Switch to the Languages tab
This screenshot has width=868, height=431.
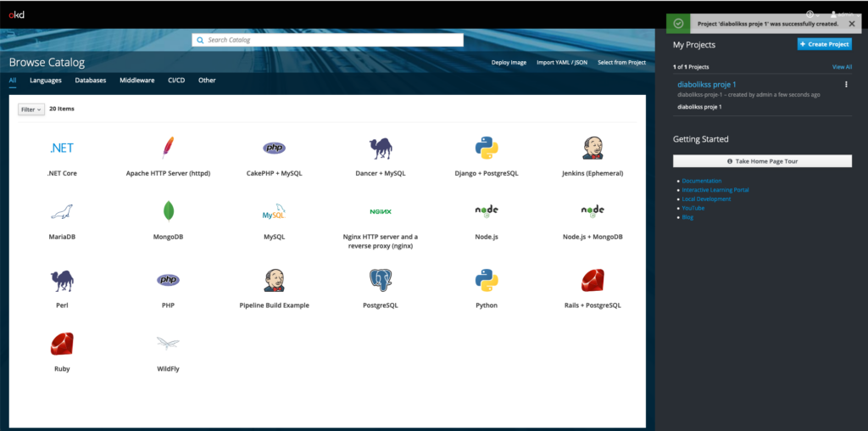point(46,81)
